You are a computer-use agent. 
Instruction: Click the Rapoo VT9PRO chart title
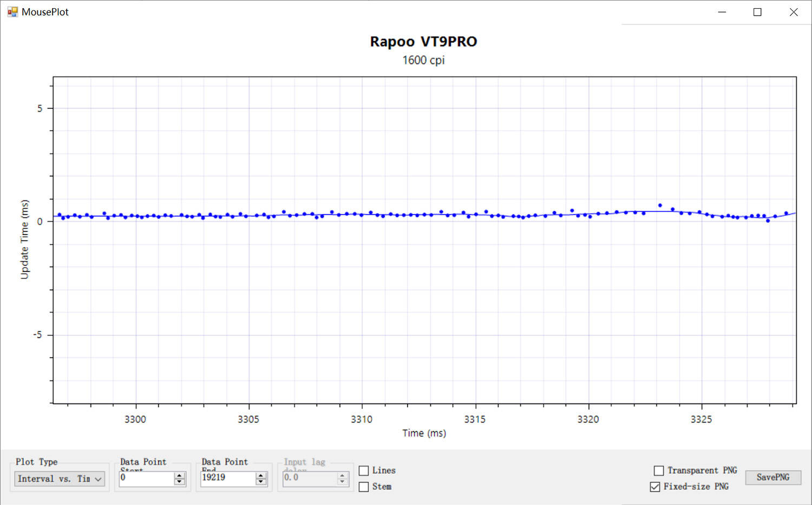pos(423,42)
